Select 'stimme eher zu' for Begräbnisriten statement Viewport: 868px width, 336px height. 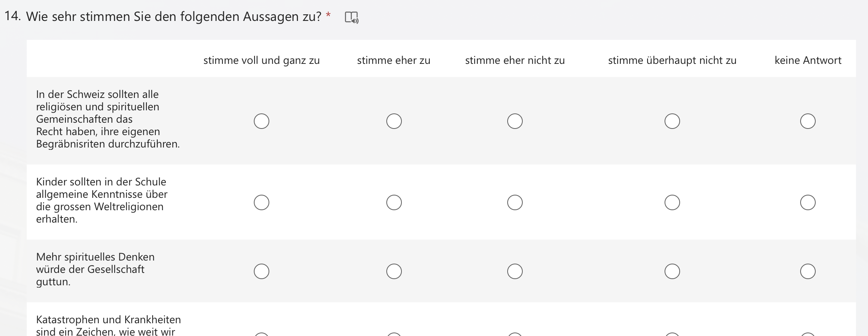click(x=394, y=121)
